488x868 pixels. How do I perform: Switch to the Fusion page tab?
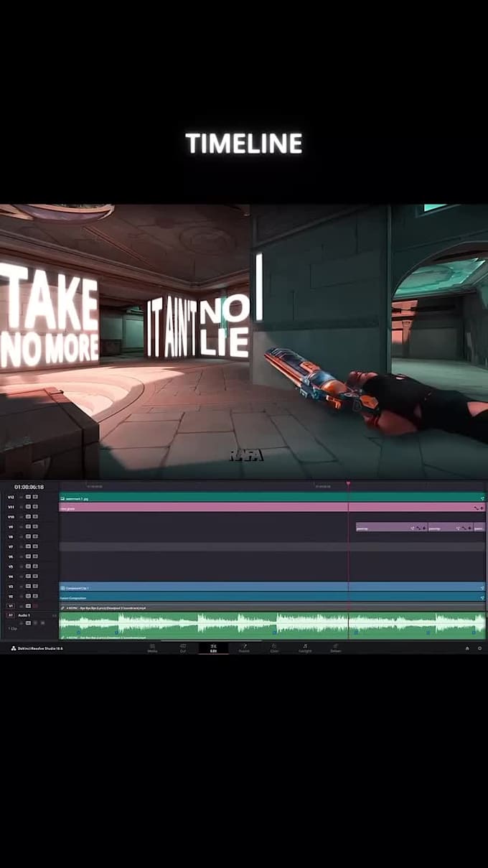[x=244, y=648]
